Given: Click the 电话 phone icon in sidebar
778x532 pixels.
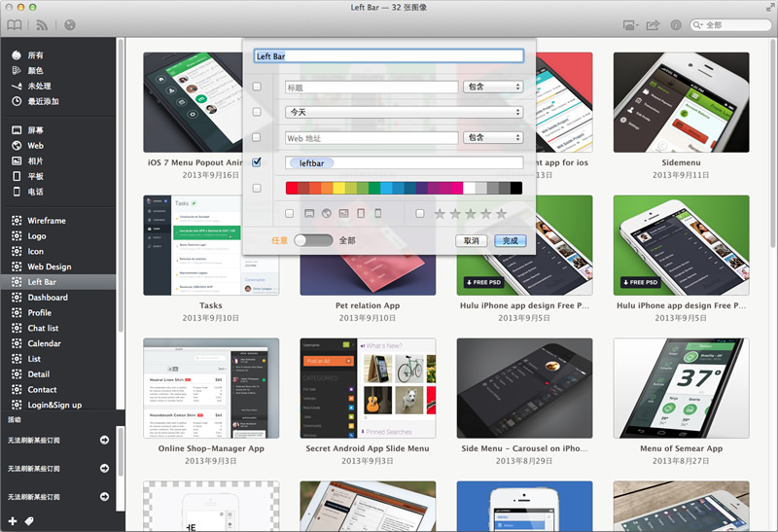Looking at the screenshot, I should (x=17, y=192).
